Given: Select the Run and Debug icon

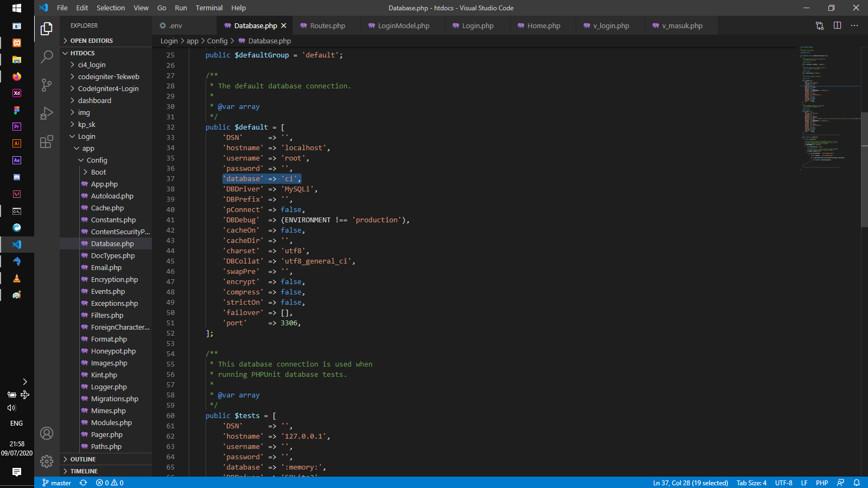Looking at the screenshot, I should pyautogui.click(x=47, y=113).
